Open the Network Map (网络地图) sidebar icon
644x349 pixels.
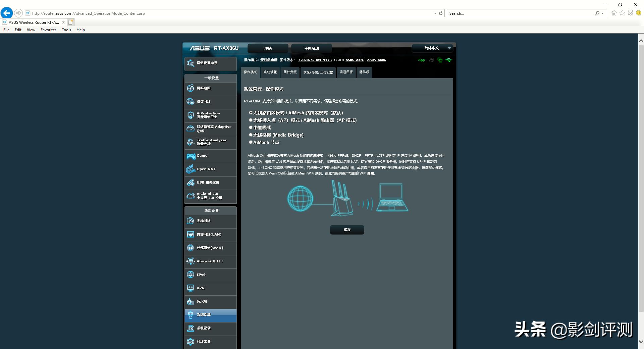pyautogui.click(x=191, y=88)
